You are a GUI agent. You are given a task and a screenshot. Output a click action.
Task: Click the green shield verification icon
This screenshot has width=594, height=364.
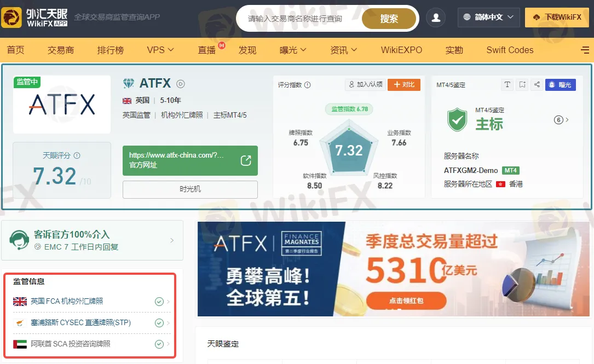pos(457,119)
